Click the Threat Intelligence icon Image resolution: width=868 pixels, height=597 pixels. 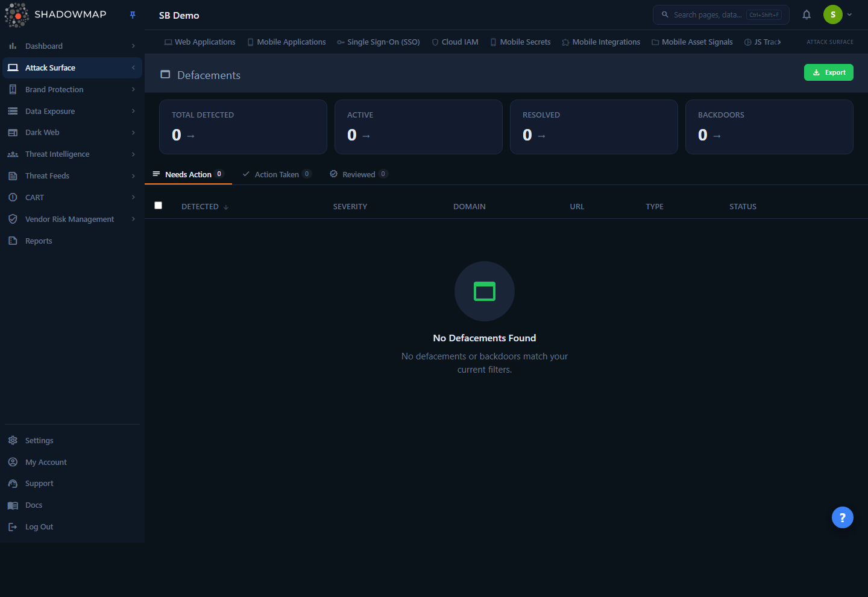(13, 154)
